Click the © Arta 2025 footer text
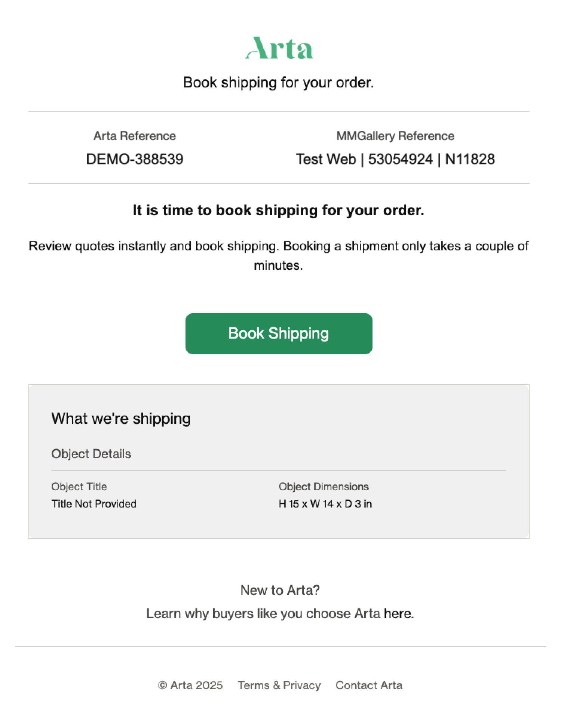561x728 pixels. click(x=190, y=685)
